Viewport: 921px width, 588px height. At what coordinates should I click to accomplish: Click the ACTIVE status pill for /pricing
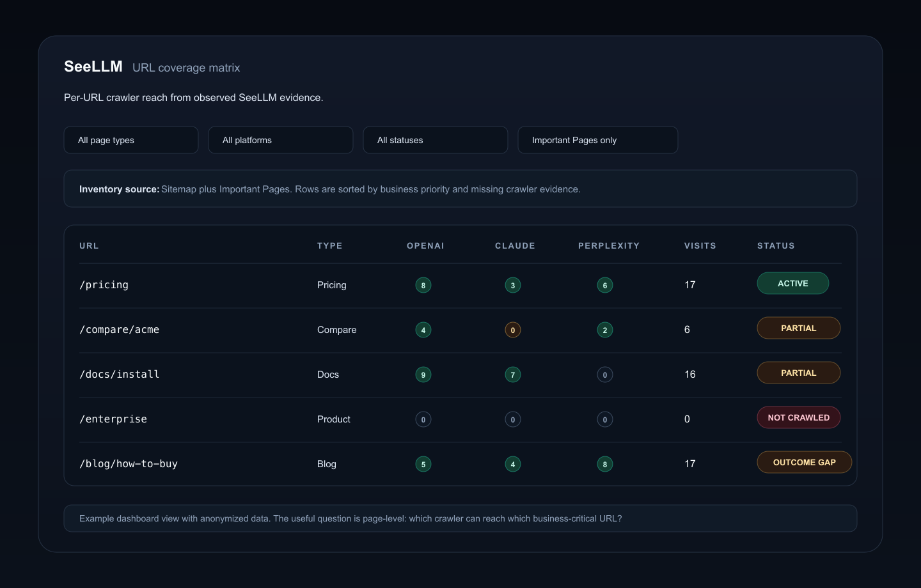[793, 283]
